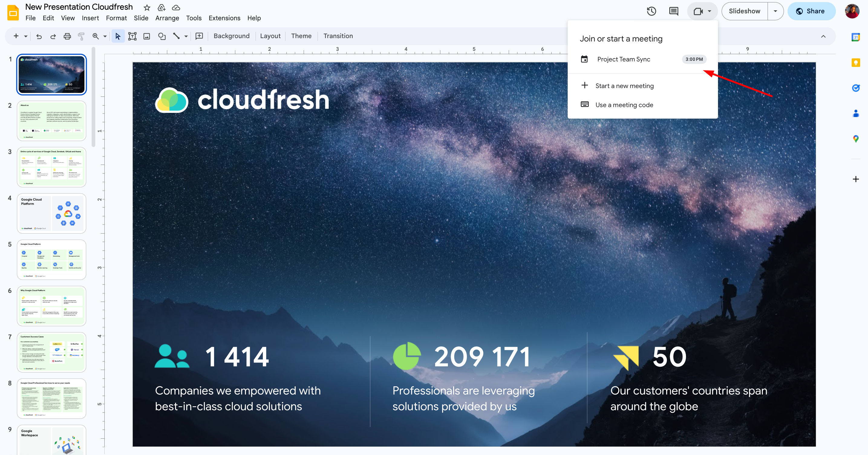Open Google Keep side panel
The height and width of the screenshot is (455, 868).
(856, 63)
